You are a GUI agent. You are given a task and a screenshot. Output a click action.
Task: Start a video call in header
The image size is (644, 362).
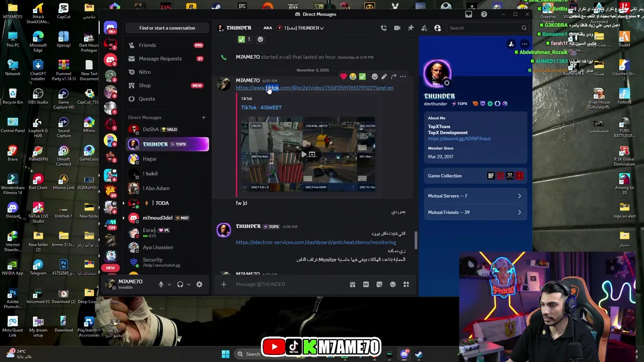coord(397,28)
